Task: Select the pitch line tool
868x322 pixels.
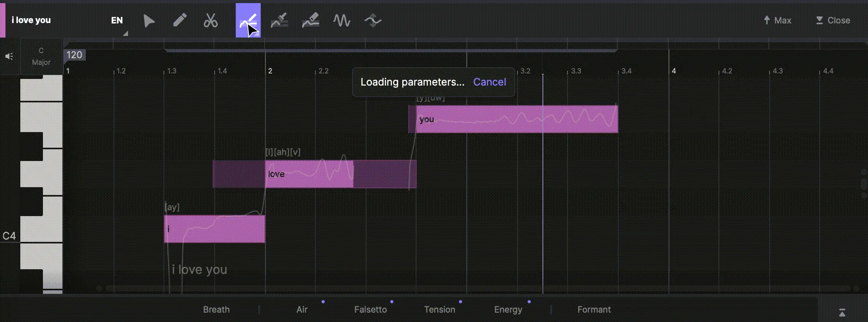Action: 279,20
